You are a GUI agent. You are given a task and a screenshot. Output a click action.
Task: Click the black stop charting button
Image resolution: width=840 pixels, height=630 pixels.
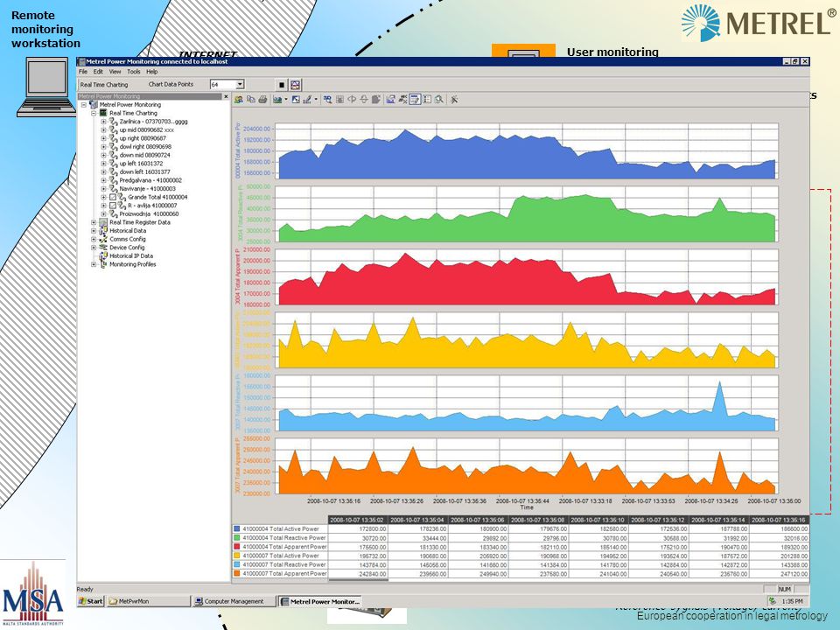point(282,85)
